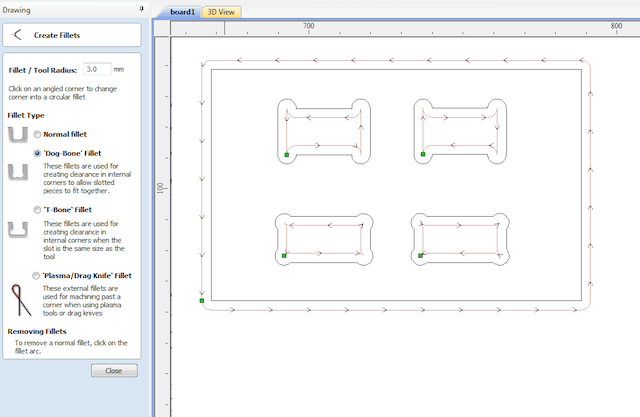Select the 'Dog-Bone' Fillet radio button
This screenshot has width=640, height=417.
click(37, 153)
